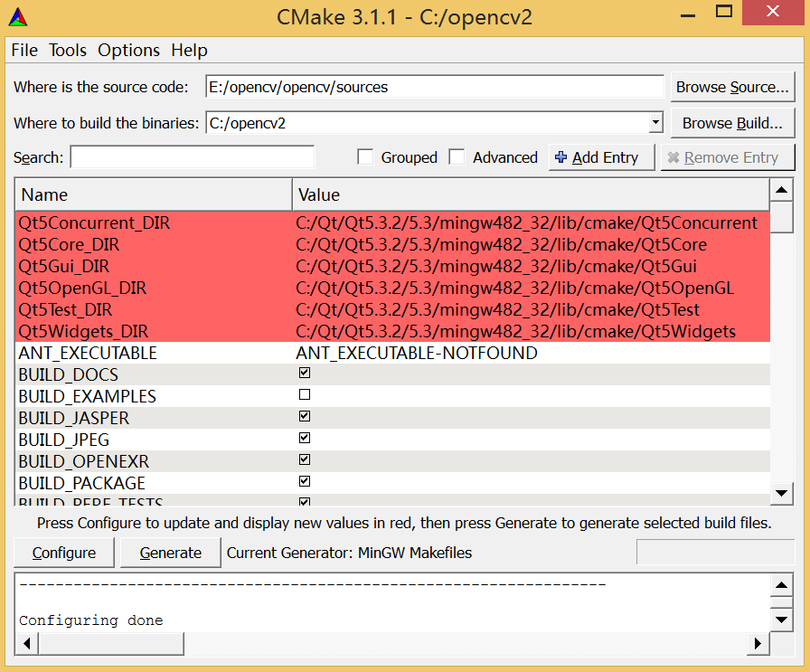Click the Add Entry button
This screenshot has height=672, width=810.
602,157
